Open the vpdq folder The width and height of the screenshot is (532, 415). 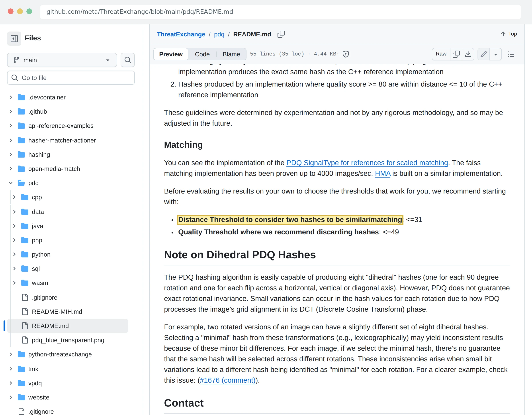35,383
